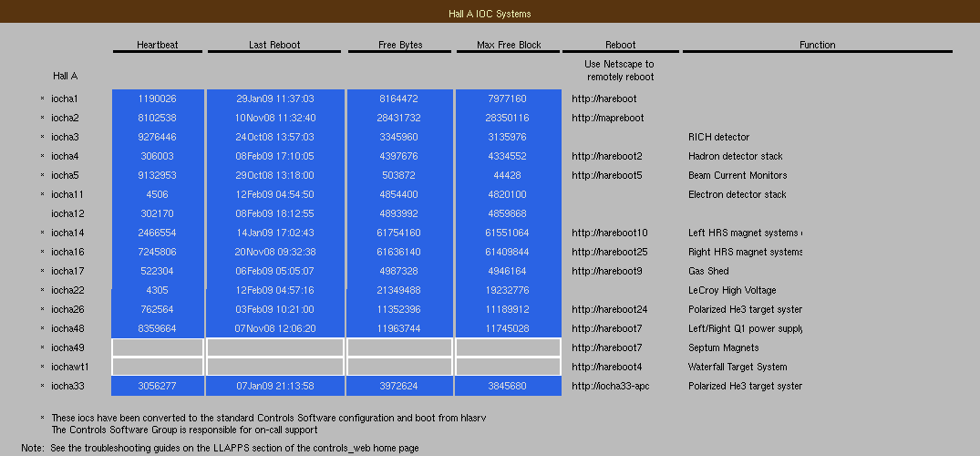Image resolution: width=980 pixels, height=456 pixels.
Task: Click the Beam Current Monitors label
Action: pyautogui.click(x=738, y=175)
